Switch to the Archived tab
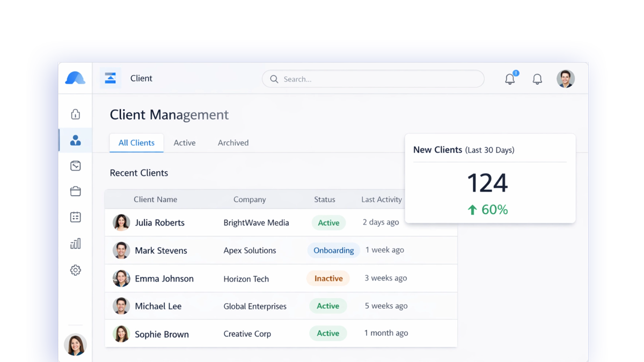The image size is (644, 362). (x=233, y=143)
